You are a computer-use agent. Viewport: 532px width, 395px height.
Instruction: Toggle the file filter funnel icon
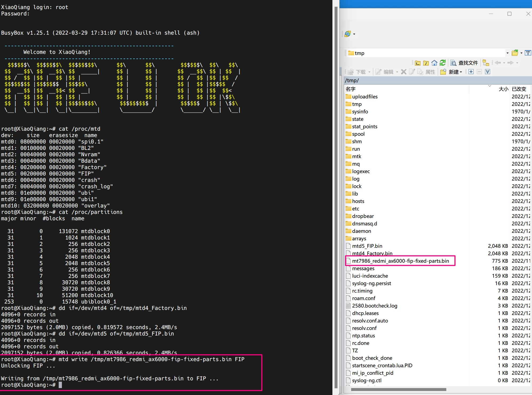coord(528,53)
